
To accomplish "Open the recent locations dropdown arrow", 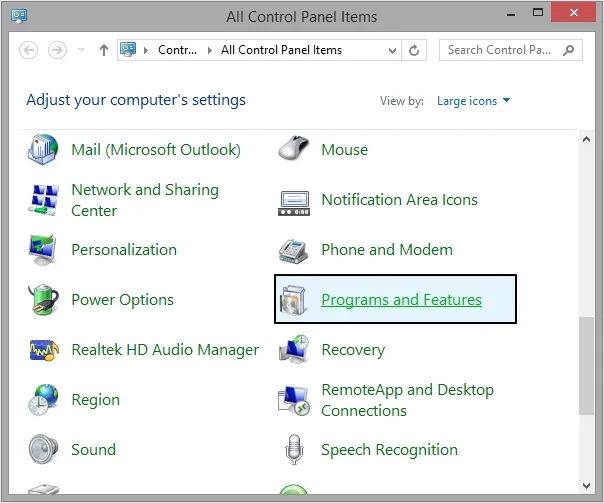I will pyautogui.click(x=81, y=50).
